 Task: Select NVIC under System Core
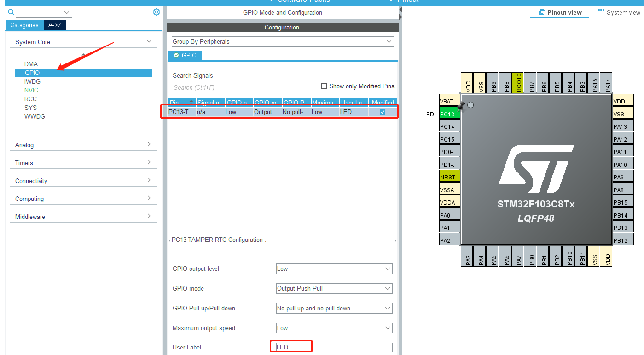(31, 90)
